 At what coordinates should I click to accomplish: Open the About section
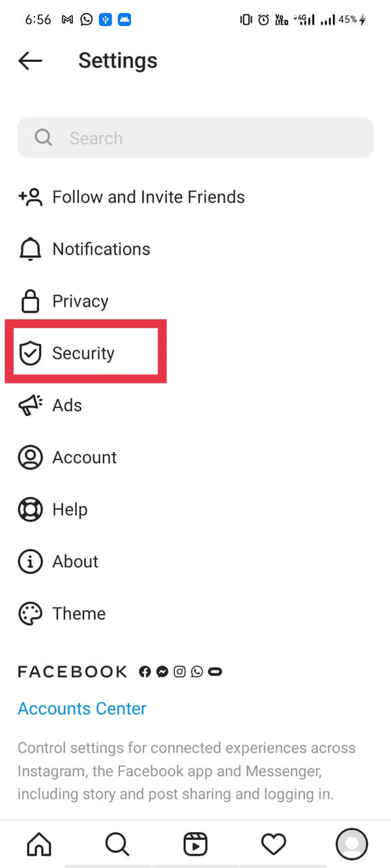click(x=75, y=562)
